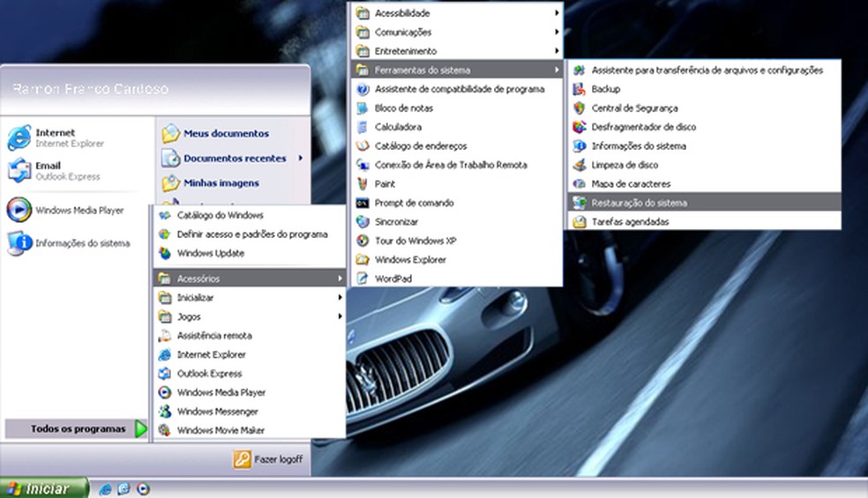Choose Catálogo de endereços entry

(x=457, y=146)
